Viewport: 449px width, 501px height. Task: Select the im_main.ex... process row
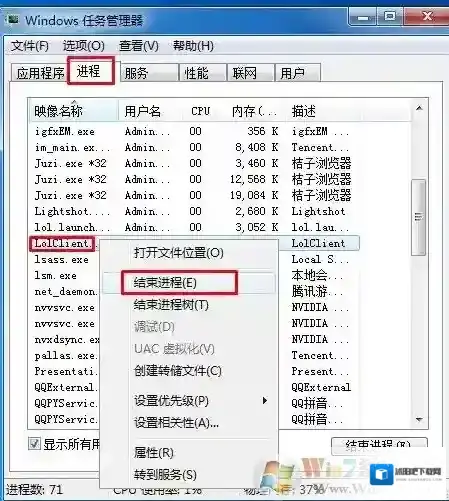point(194,147)
